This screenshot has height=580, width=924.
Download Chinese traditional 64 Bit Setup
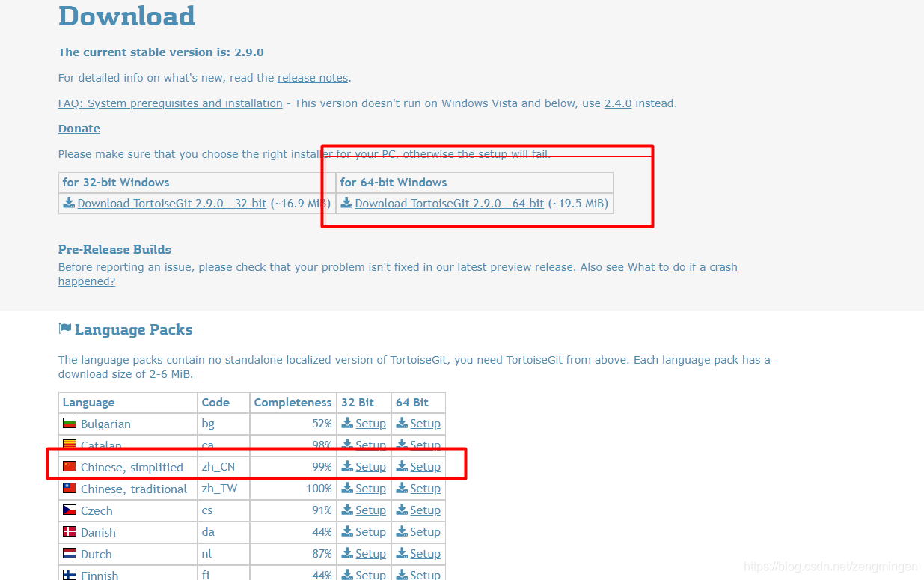tap(425, 489)
